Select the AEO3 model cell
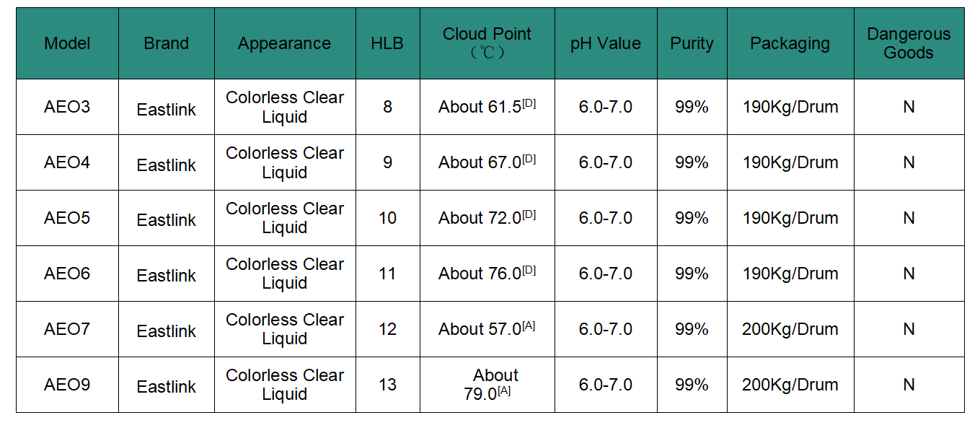 tap(67, 107)
